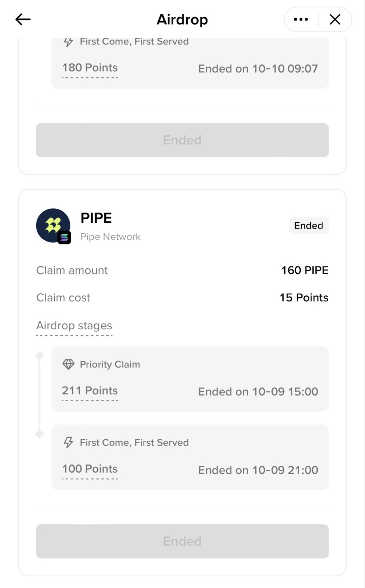
Task: Tap the 100 Points threshold
Action: (90, 469)
